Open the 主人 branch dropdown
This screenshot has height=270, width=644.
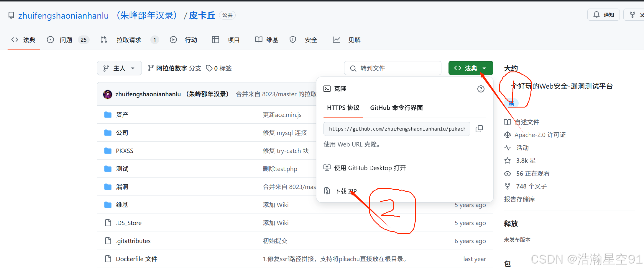click(x=119, y=68)
